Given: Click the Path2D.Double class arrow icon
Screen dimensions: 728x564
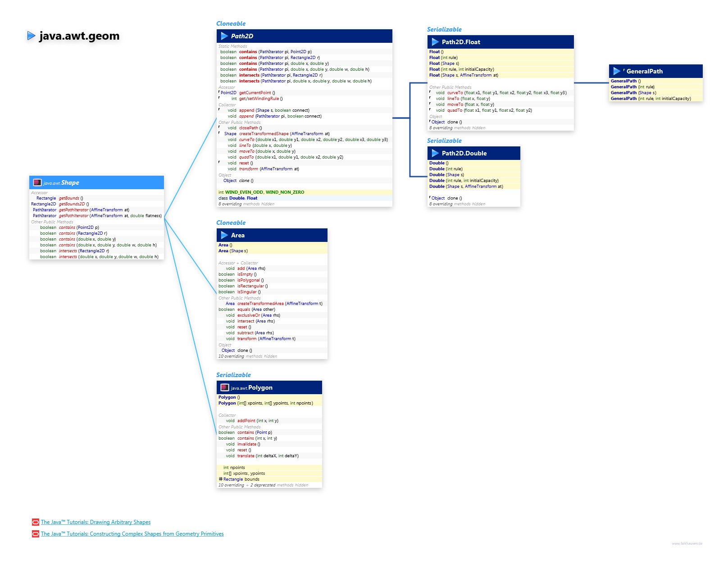Looking at the screenshot, I should coord(435,153).
